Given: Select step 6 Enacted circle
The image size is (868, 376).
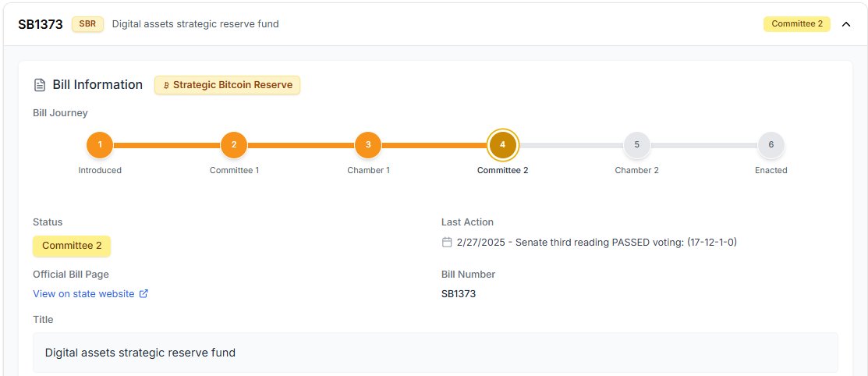Looking at the screenshot, I should 771,144.
